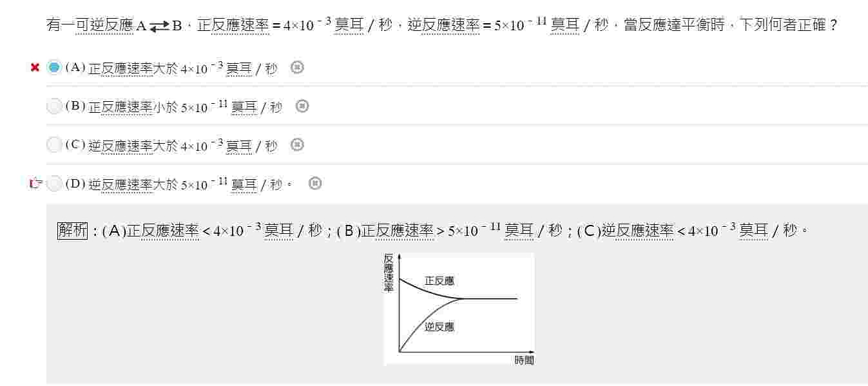Click the reaction rate versus time graph
Screen dimensions: 868x386
(459, 309)
